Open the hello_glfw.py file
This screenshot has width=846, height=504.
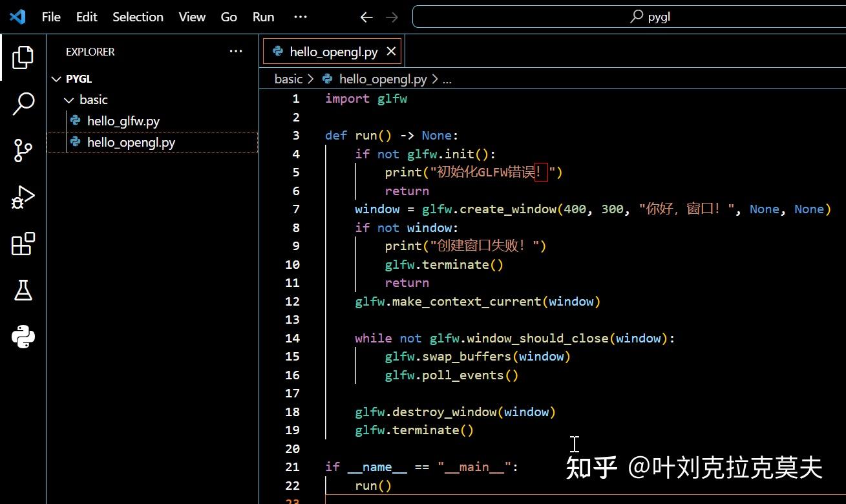[x=123, y=121]
